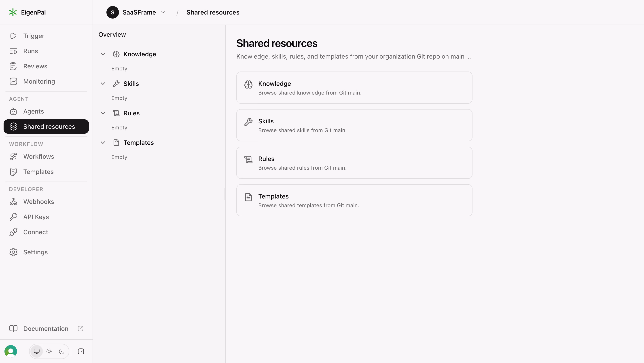Click the user avatar at bottom left

point(11,352)
